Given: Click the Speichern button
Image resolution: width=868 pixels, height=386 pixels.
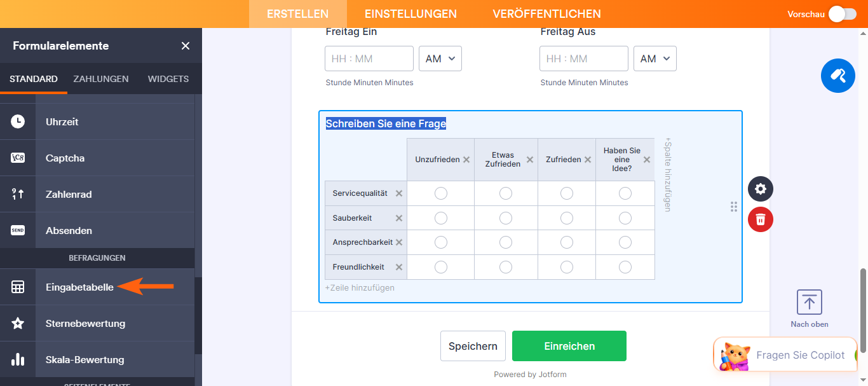Looking at the screenshot, I should [x=473, y=346].
